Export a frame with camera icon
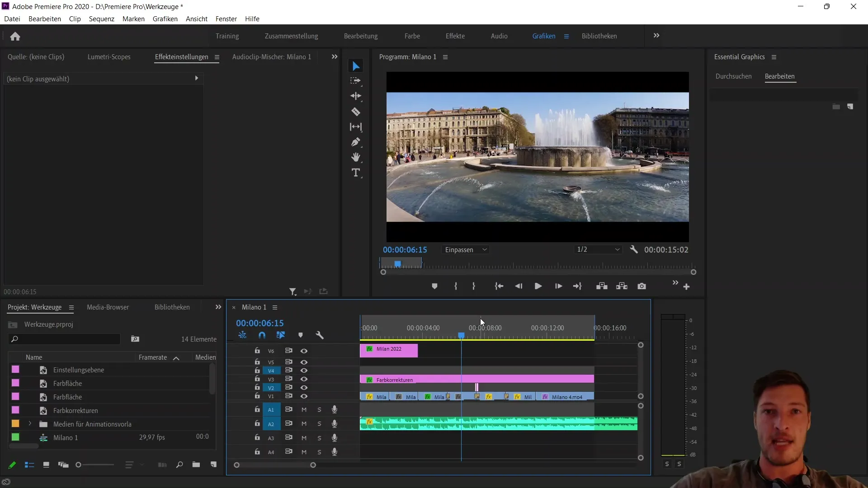868x488 pixels. click(x=642, y=286)
